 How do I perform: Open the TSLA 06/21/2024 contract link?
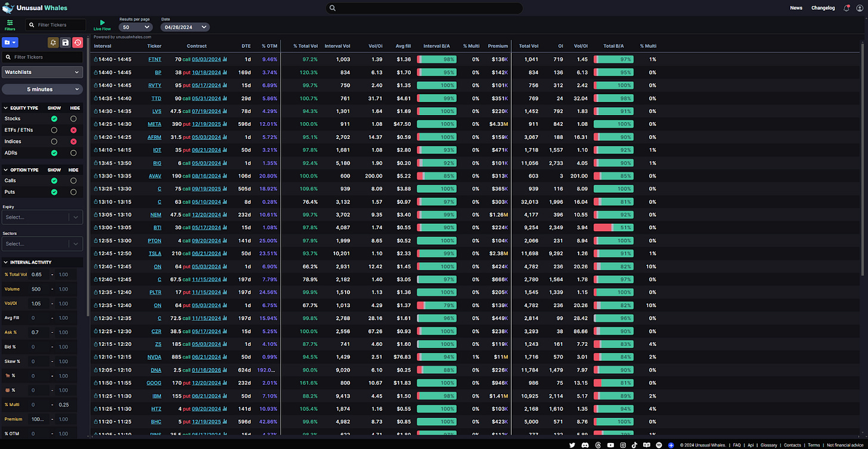coord(206,253)
